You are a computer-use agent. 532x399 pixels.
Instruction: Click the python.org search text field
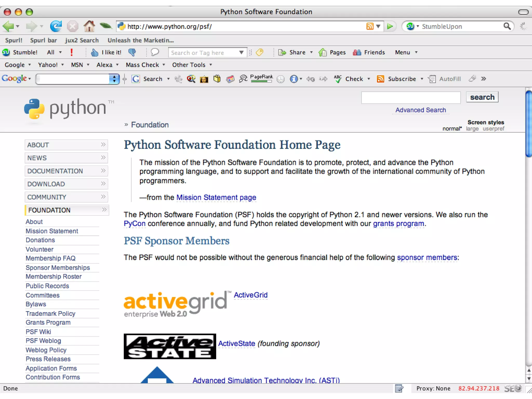coord(411,98)
